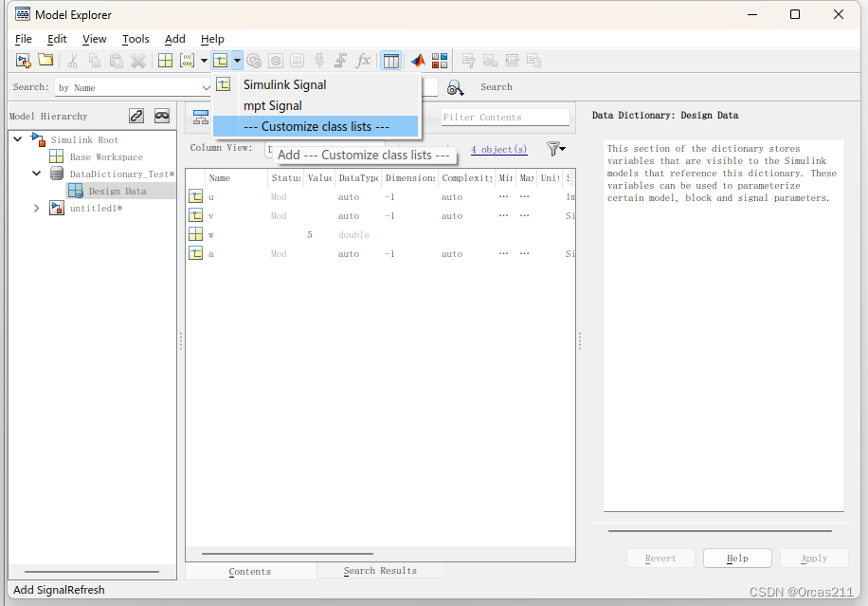Click the double datatype cell
Image resolution: width=868 pixels, height=606 pixels.
tap(353, 235)
